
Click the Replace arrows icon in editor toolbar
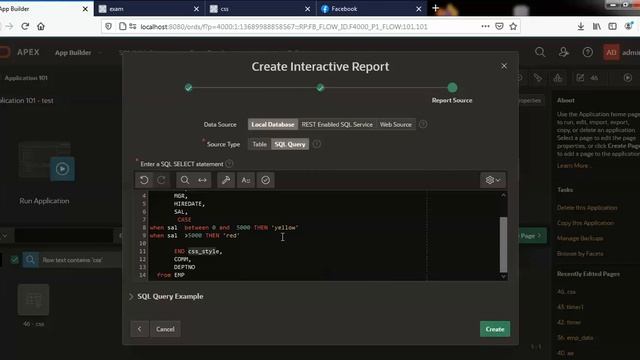click(x=202, y=180)
